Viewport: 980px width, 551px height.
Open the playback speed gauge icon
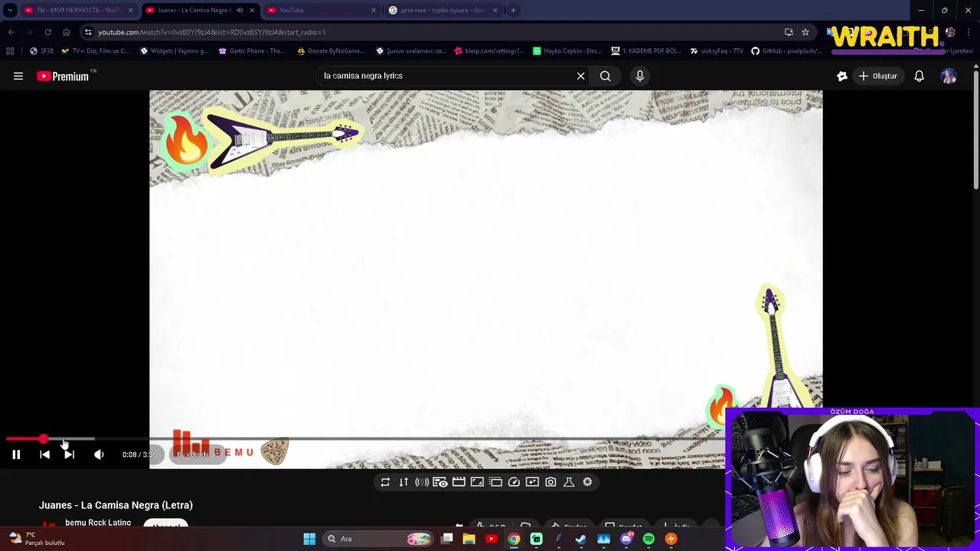point(514,482)
